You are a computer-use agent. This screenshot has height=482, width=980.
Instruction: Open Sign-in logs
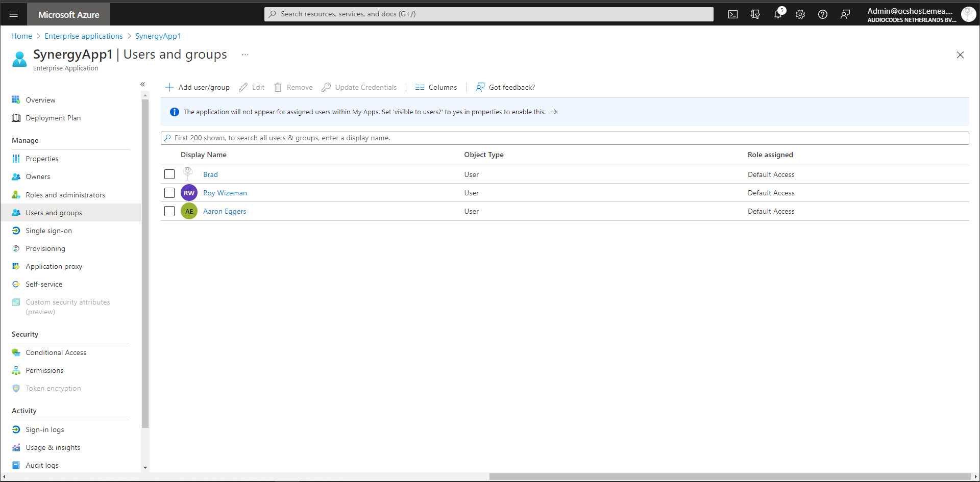point(45,429)
